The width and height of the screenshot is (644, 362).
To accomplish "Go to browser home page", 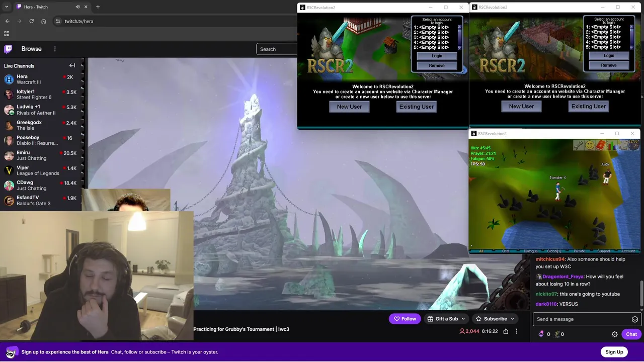I will pos(44,21).
